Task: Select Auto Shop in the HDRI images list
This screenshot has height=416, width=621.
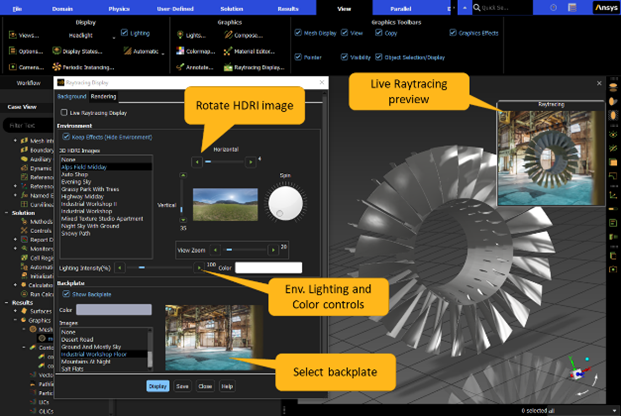Action: click(77, 174)
